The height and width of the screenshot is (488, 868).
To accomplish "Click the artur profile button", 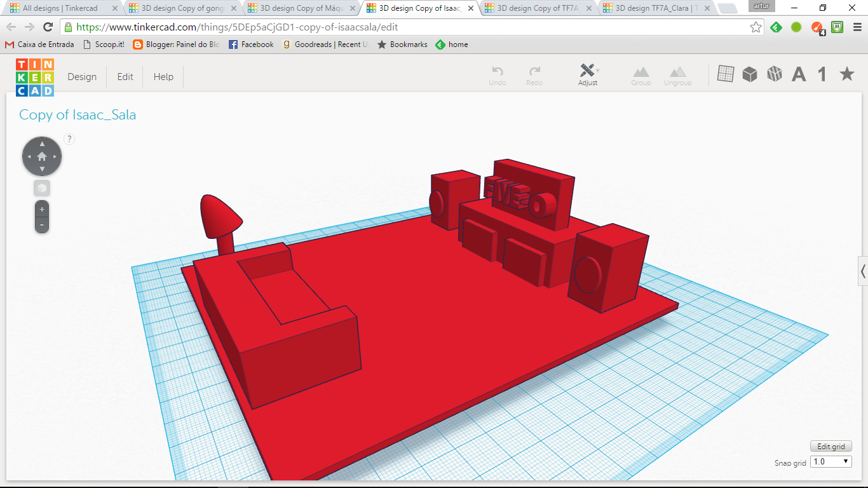I will pos(761,6).
